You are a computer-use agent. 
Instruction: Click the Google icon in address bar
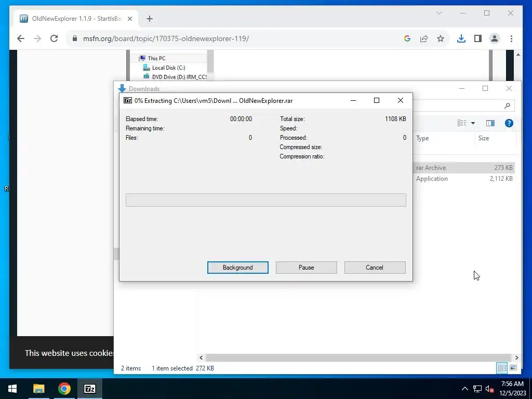point(407,38)
